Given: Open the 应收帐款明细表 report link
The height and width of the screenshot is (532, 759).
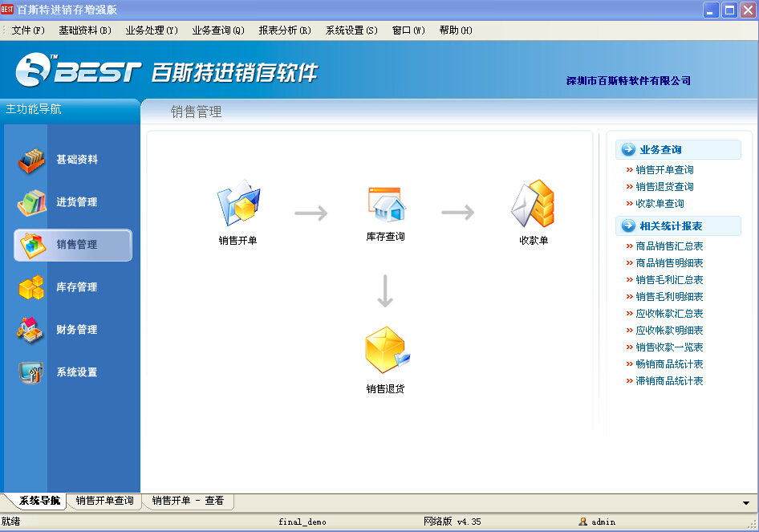Looking at the screenshot, I should pyautogui.click(x=669, y=331).
